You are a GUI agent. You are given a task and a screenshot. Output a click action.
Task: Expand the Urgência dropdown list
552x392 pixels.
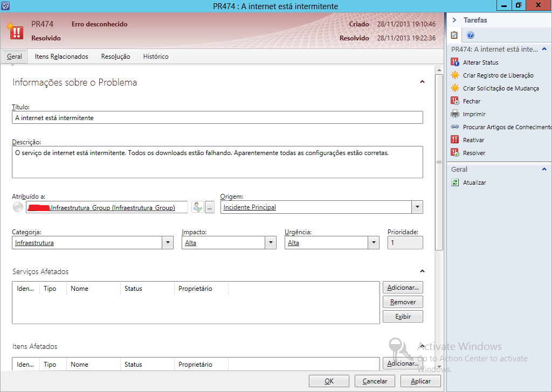coord(374,243)
